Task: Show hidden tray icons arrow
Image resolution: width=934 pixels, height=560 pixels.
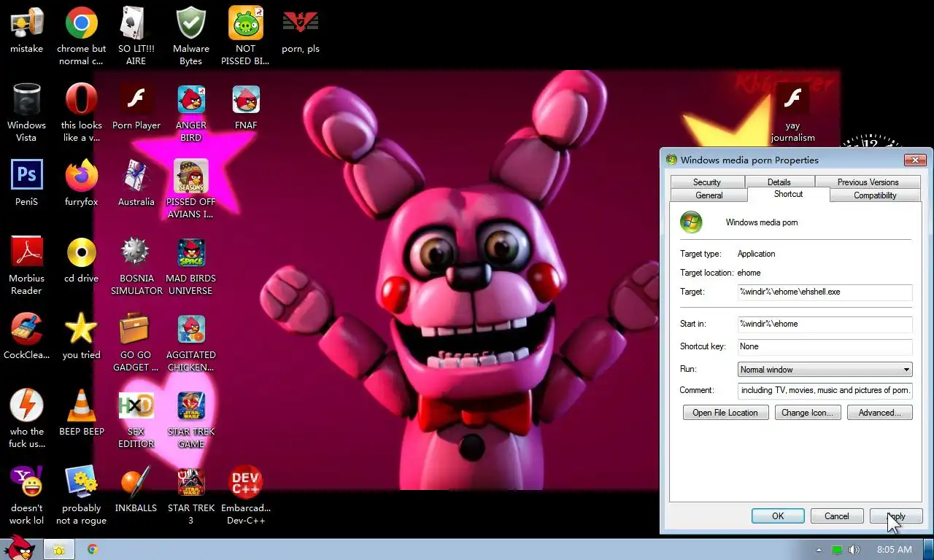Action: point(819,550)
